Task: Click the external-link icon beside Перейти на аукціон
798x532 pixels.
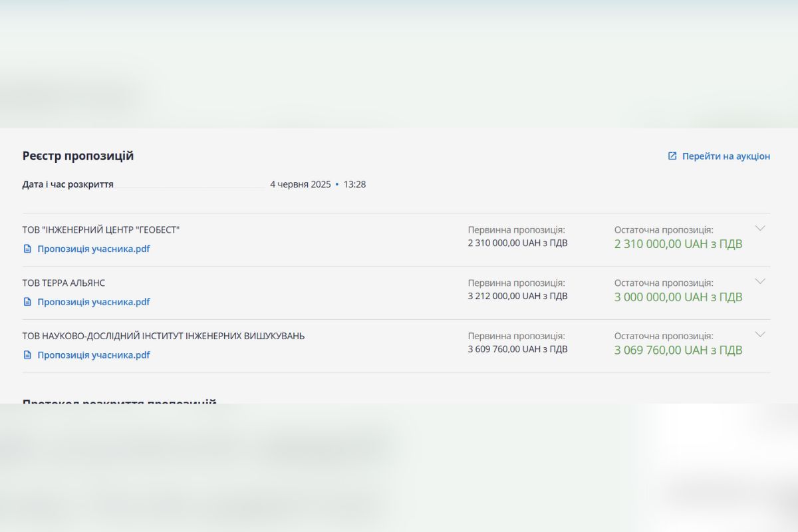Action: tap(672, 156)
